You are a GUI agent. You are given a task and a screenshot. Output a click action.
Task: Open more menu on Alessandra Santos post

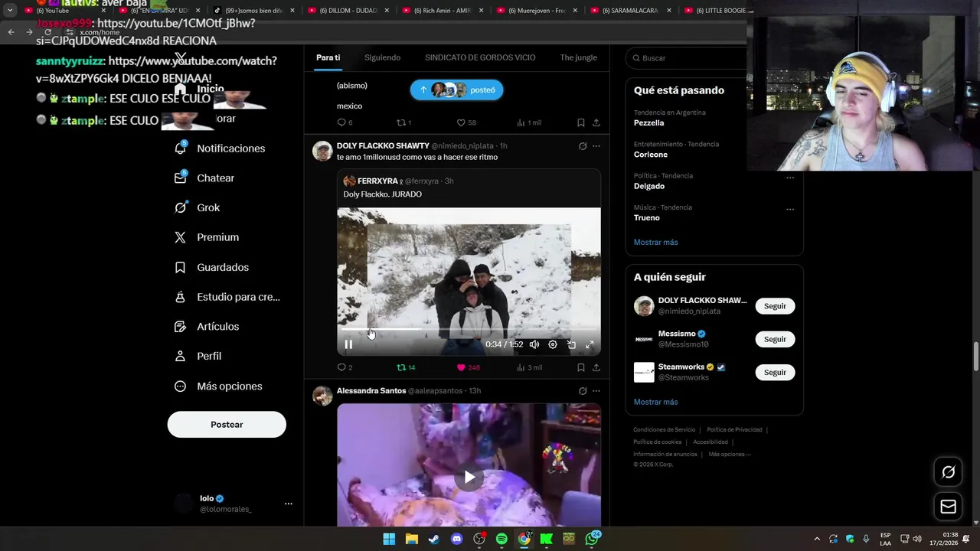click(596, 391)
